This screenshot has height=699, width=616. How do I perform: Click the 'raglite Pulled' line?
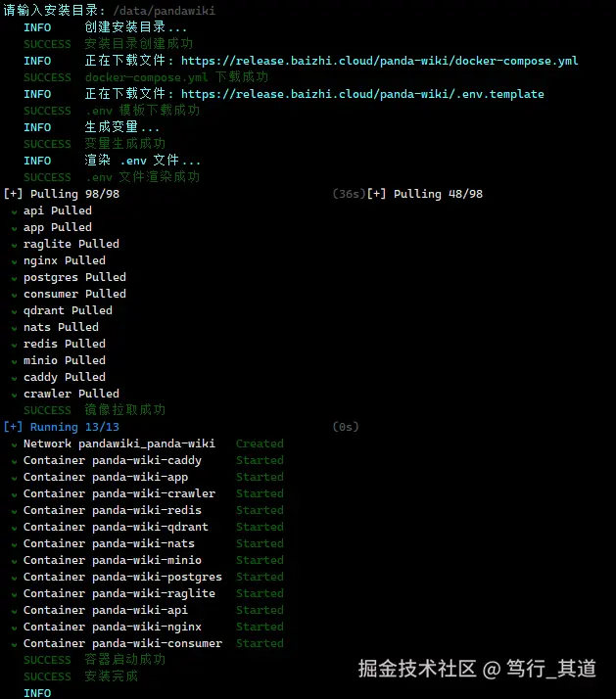tap(71, 244)
